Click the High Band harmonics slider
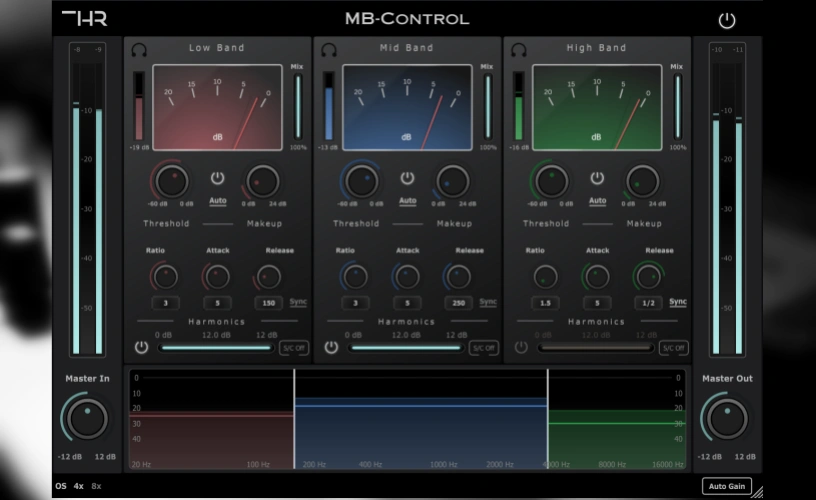This screenshot has height=500, width=816. tap(596, 348)
